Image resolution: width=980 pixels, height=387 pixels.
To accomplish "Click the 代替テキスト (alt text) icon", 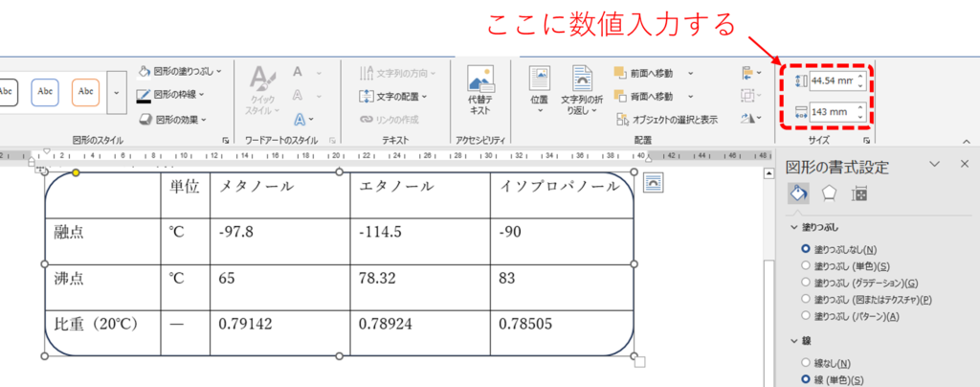I will [x=479, y=80].
